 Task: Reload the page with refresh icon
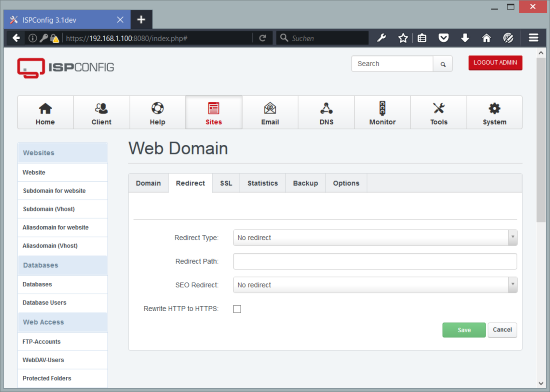[262, 38]
